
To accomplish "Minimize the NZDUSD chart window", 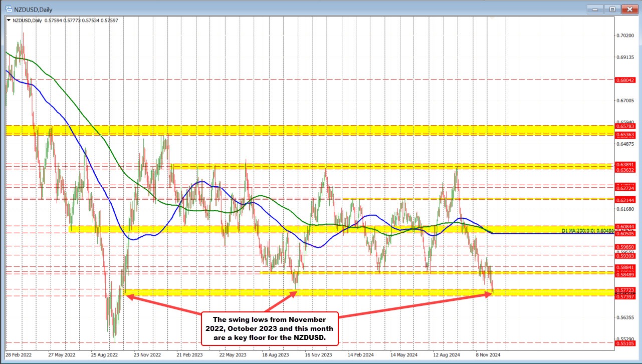I will coord(596,9).
